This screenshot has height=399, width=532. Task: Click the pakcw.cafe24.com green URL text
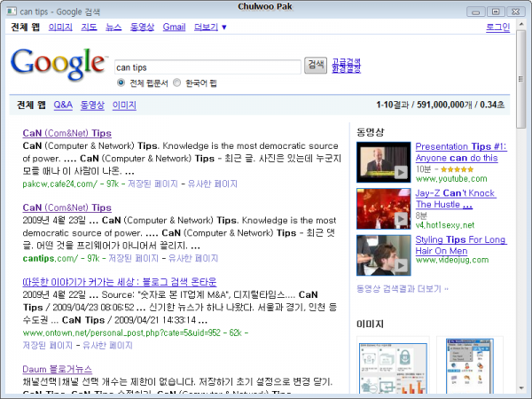click(59, 184)
